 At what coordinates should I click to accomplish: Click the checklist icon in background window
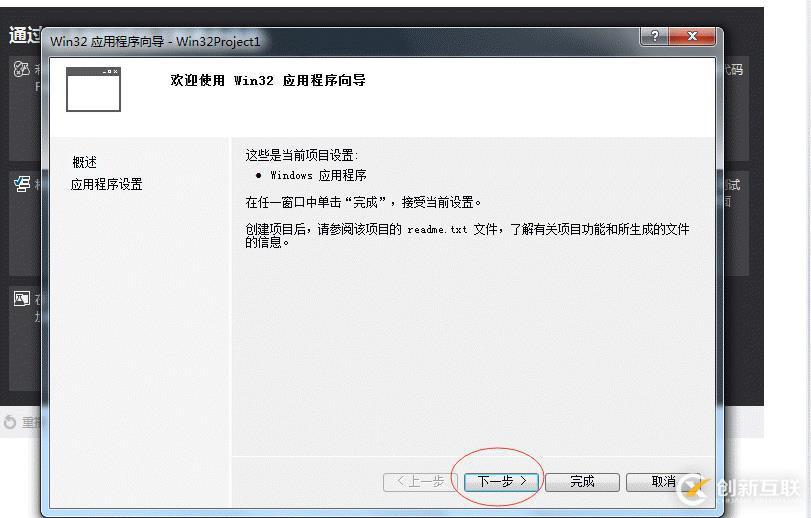[22, 184]
